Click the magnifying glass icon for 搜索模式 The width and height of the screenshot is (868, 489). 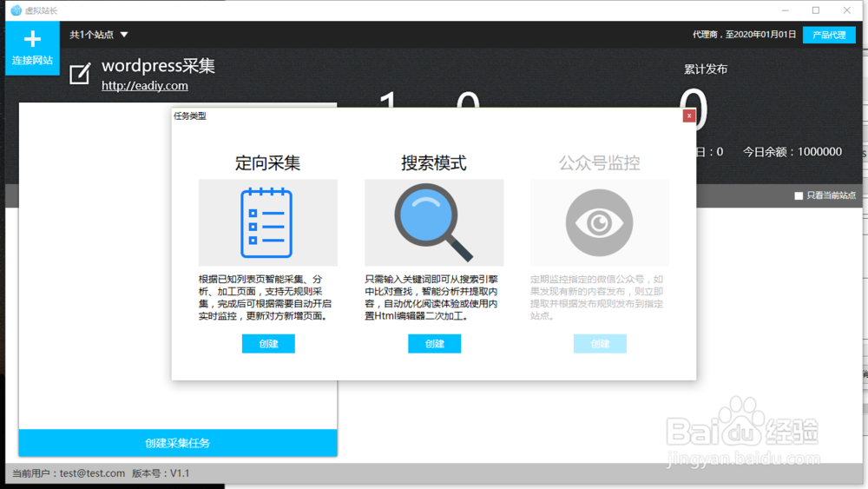pos(433,222)
